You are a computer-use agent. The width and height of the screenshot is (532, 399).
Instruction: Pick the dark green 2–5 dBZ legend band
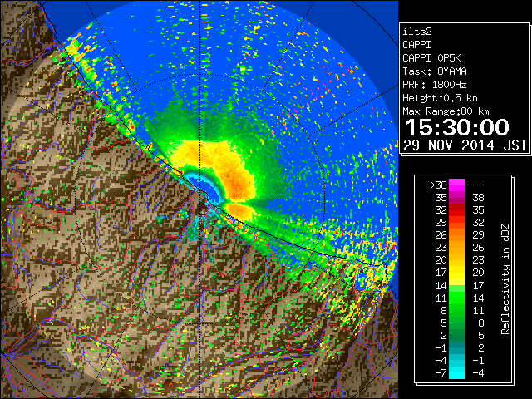(x=457, y=335)
